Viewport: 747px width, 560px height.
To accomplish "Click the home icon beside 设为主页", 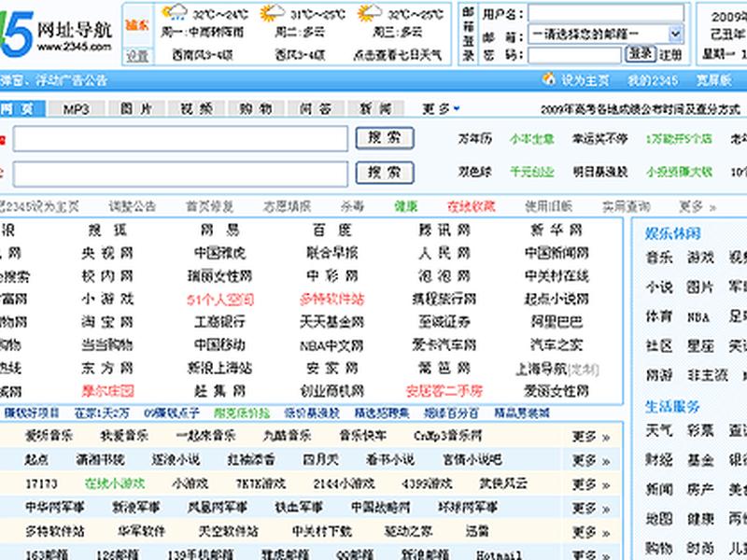I will [549, 78].
